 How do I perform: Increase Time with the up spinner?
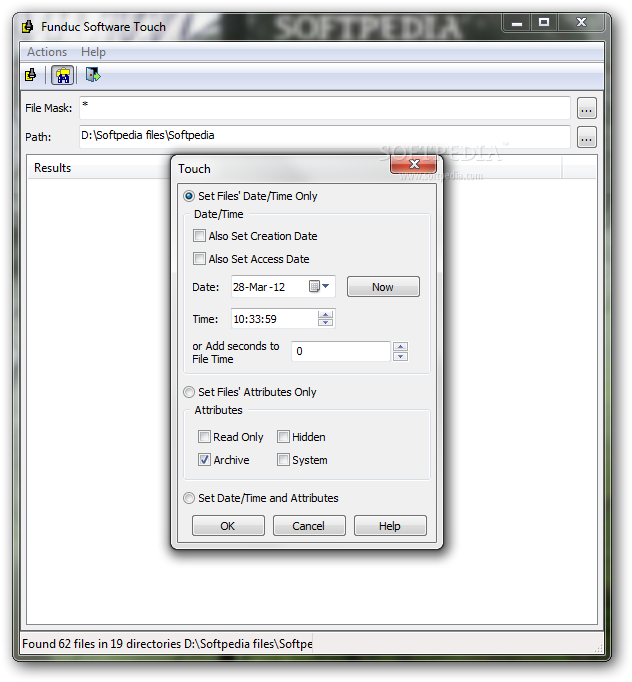tap(325, 314)
